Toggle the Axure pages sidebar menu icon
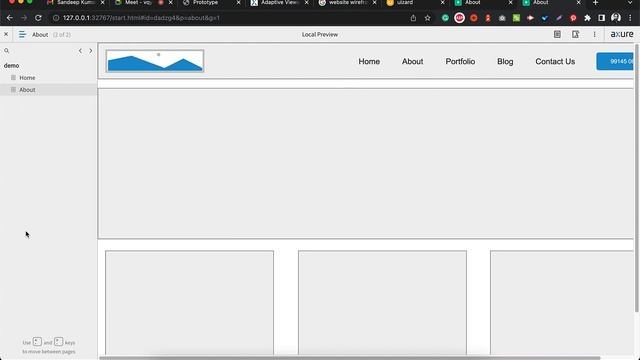Viewport: 640px width, 360px height. tap(22, 35)
